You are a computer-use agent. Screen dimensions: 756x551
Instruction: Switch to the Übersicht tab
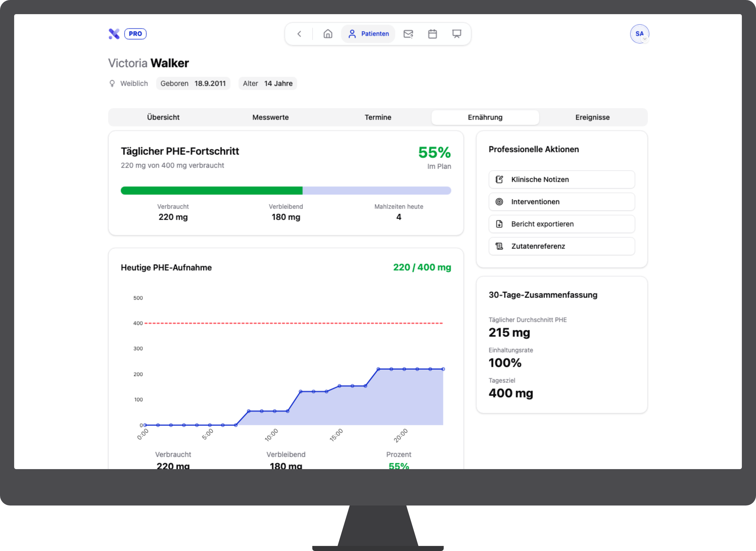163,118
